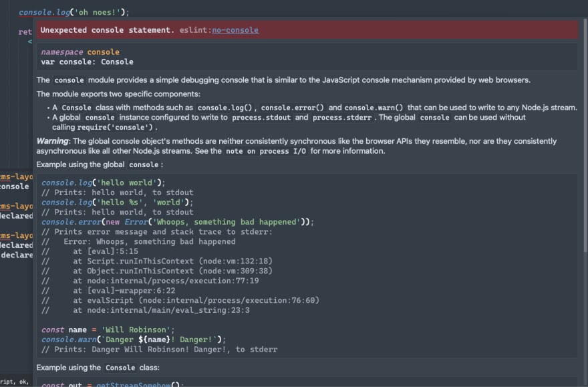Click 'at [eval]-wrapper:6:22' comment line
Screen dimensions: 588x387
[108, 291]
